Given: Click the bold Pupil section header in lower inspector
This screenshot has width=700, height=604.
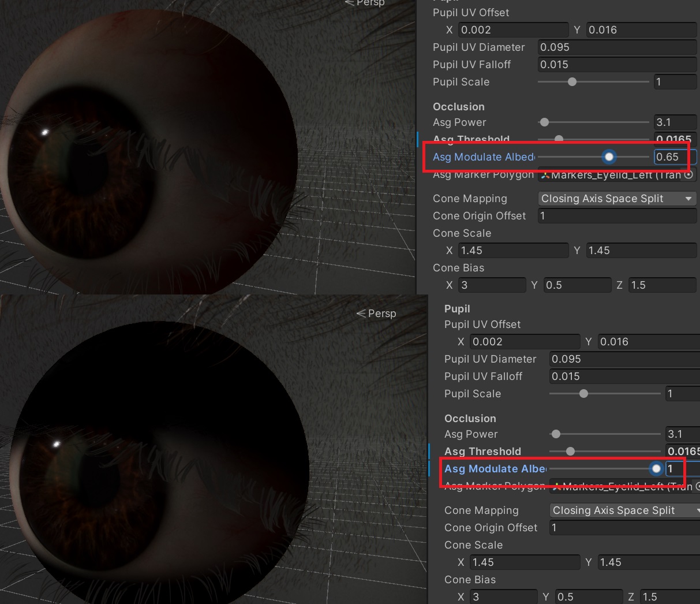Looking at the screenshot, I should point(457,309).
